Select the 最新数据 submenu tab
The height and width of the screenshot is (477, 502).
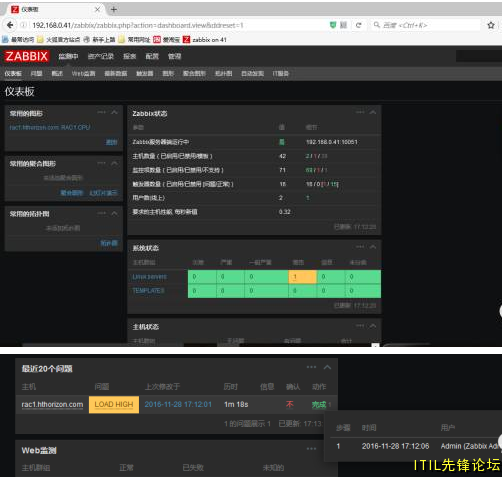[116, 74]
